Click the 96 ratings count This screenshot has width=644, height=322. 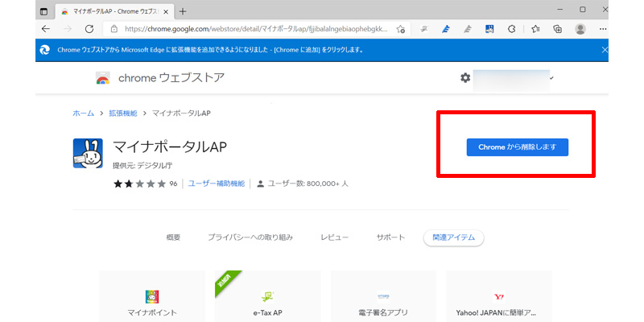[173, 184]
